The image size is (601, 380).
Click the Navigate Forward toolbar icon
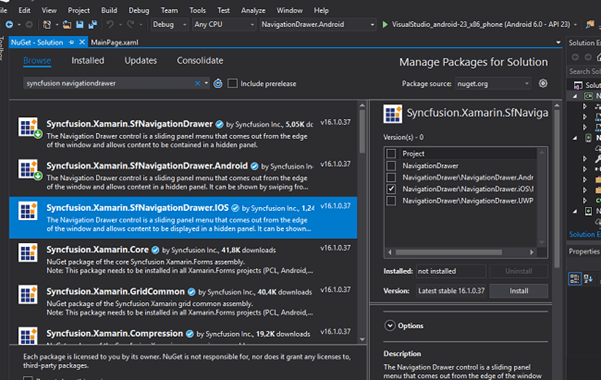(x=29, y=25)
